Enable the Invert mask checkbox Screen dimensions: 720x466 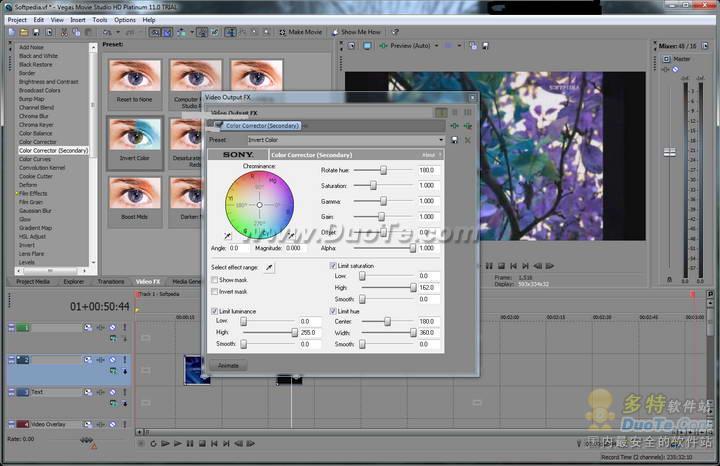pyautogui.click(x=215, y=291)
